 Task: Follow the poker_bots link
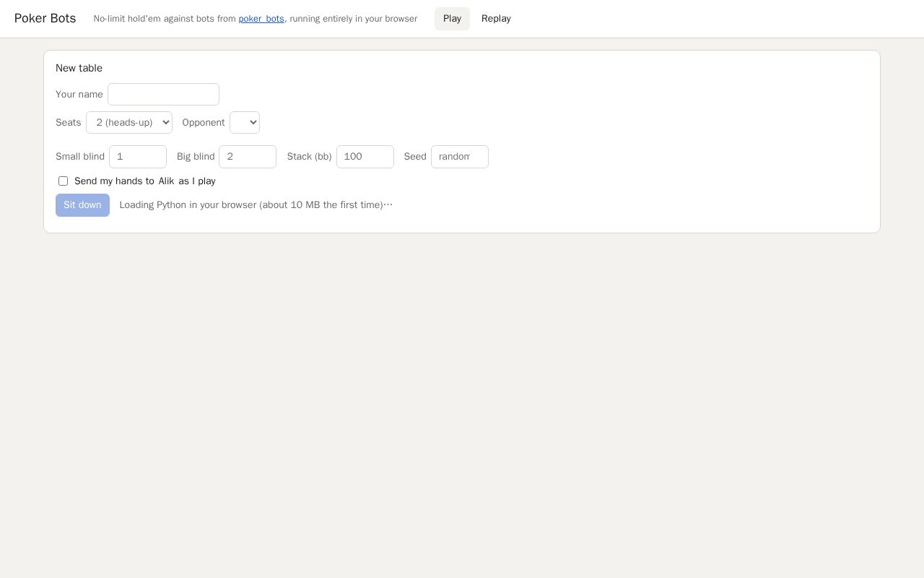pos(261,19)
